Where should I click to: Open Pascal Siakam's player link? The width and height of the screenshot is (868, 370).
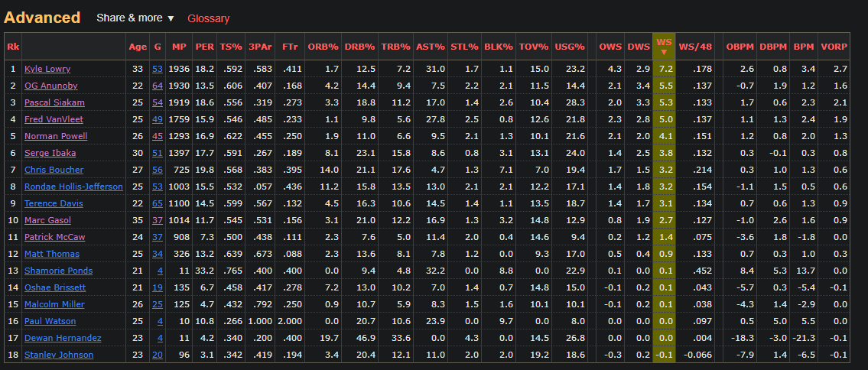pos(54,103)
